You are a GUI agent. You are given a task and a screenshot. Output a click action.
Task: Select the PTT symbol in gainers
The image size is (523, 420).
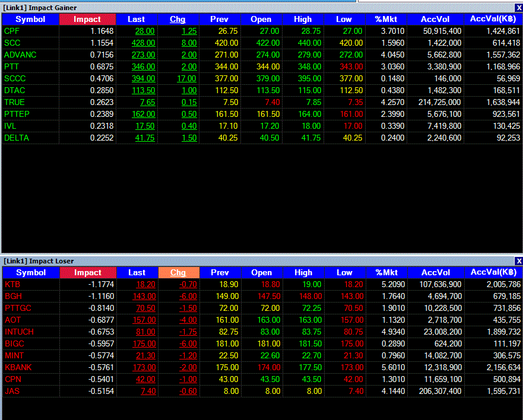11,66
